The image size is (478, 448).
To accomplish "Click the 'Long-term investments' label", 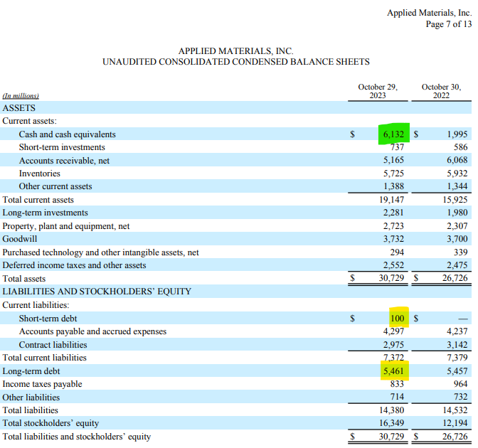I will [45, 213].
